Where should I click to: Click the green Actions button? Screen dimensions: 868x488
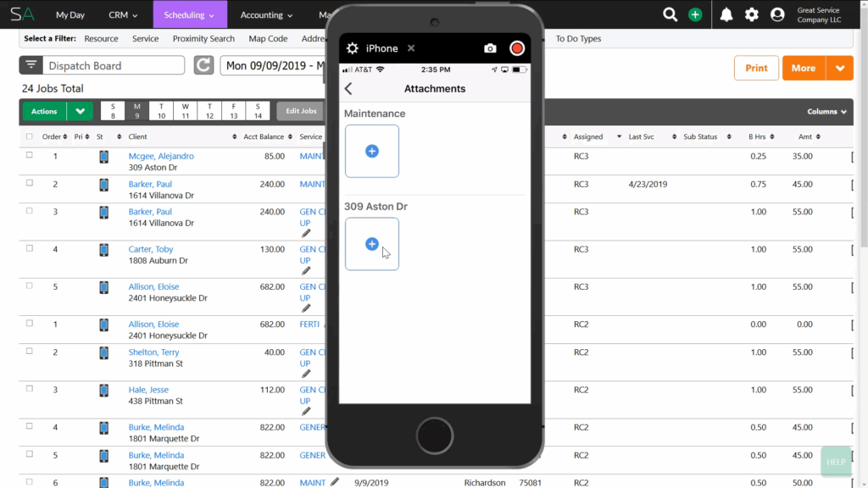click(44, 111)
